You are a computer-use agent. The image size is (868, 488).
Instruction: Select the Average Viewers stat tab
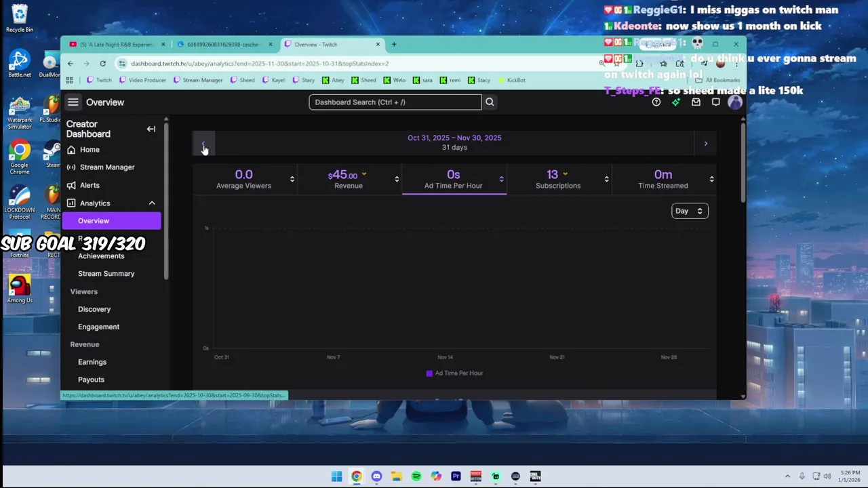pyautogui.click(x=243, y=180)
